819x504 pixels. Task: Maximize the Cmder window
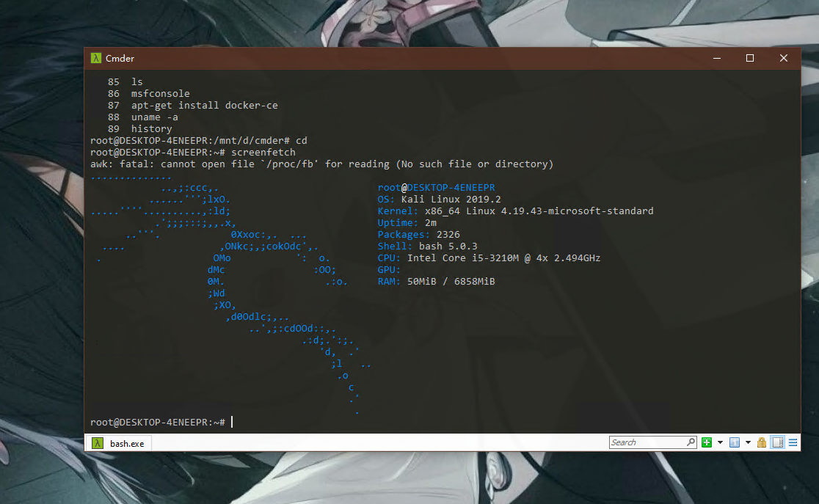750,58
